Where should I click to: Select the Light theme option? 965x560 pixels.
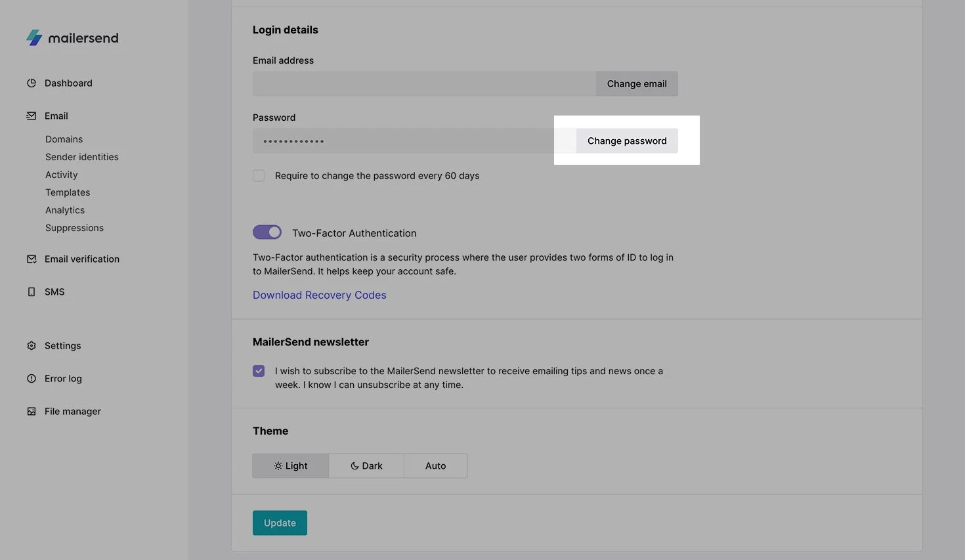click(x=291, y=466)
